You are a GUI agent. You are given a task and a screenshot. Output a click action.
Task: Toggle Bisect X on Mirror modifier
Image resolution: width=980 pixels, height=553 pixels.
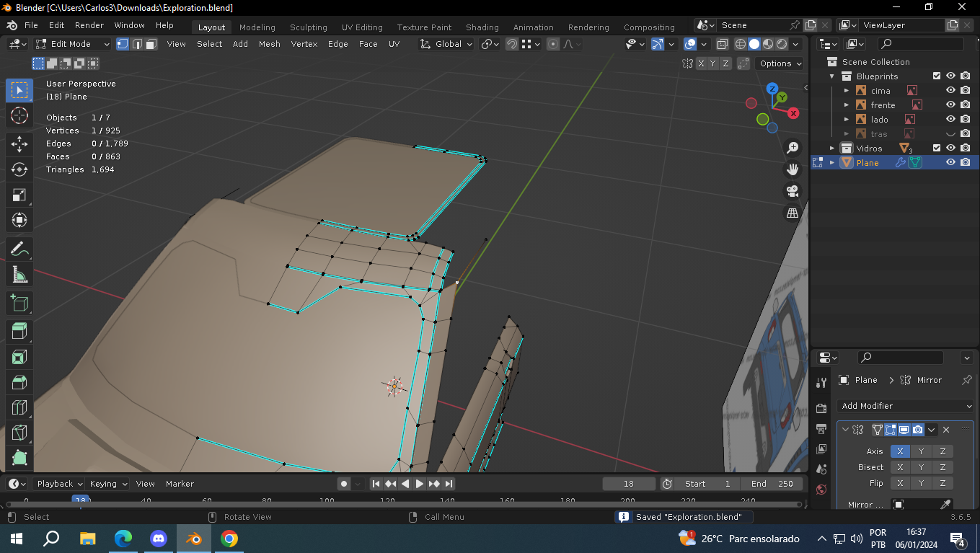click(900, 467)
